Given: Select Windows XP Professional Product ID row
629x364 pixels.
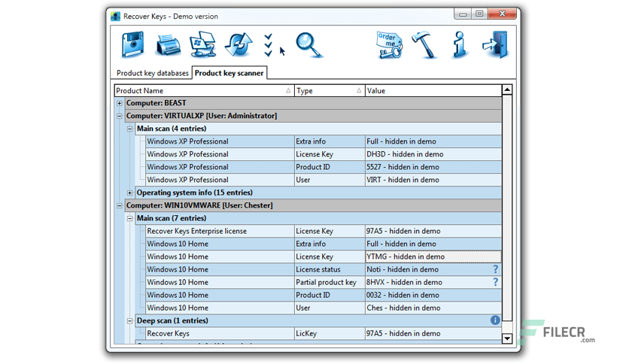Looking at the screenshot, I should [324, 167].
